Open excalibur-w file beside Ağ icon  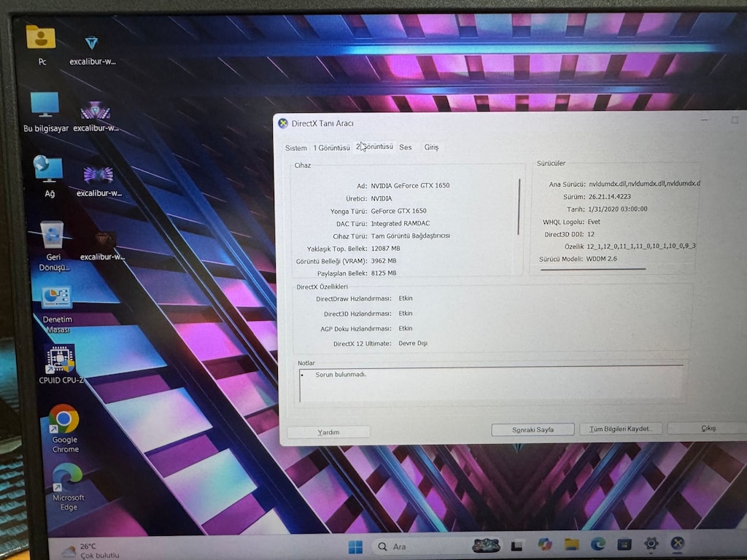(99, 182)
